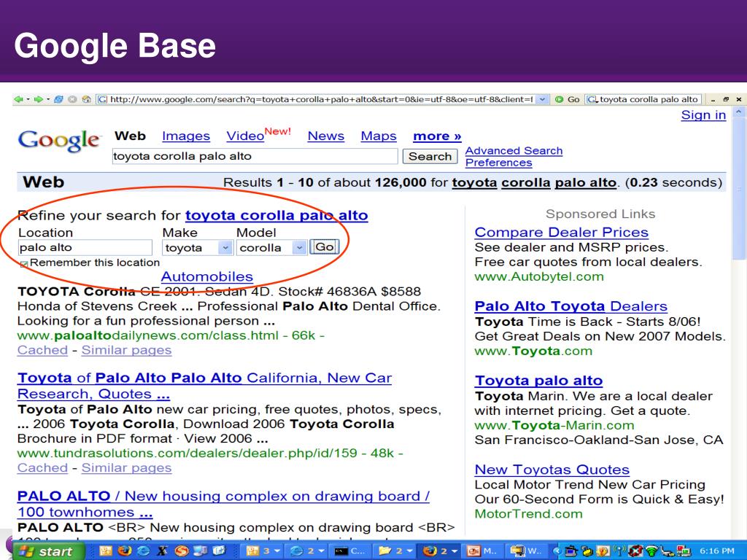Click the Google logo

coord(60,141)
